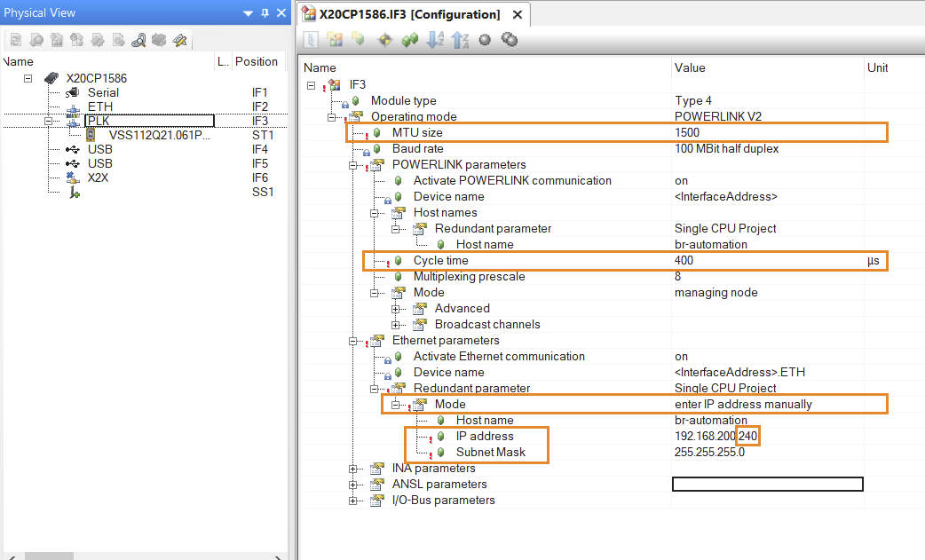925x560 pixels.
Task: Click the 'enter IP address manually' mode value
Action: tap(743, 405)
